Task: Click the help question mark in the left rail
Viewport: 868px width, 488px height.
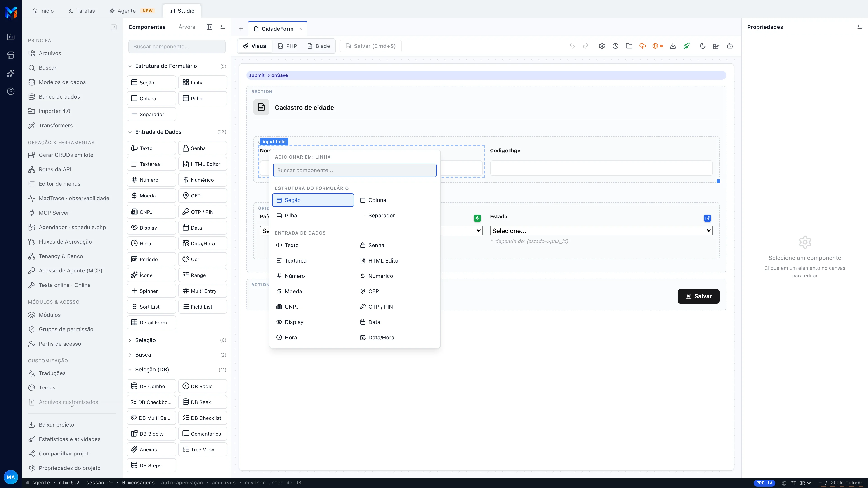Action: pos(11,91)
